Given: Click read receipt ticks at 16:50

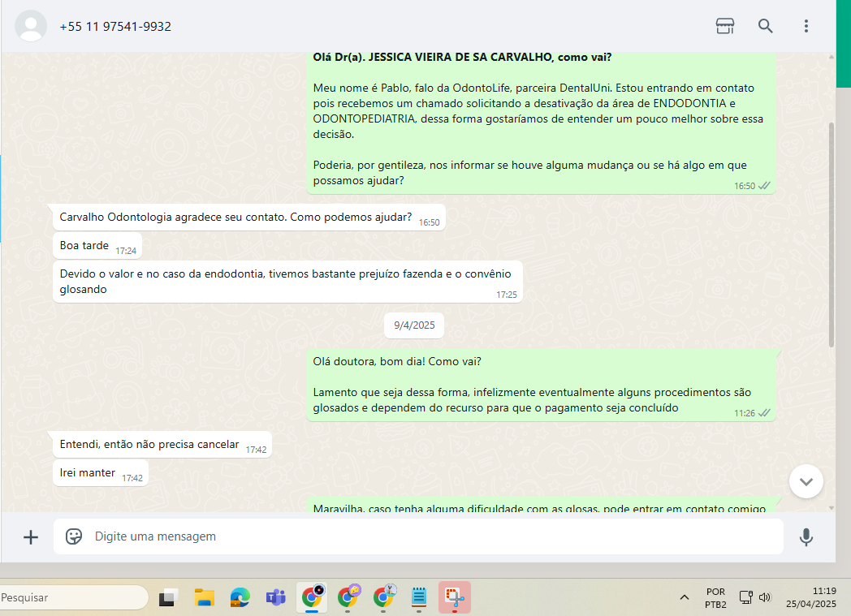Looking at the screenshot, I should tap(764, 186).
